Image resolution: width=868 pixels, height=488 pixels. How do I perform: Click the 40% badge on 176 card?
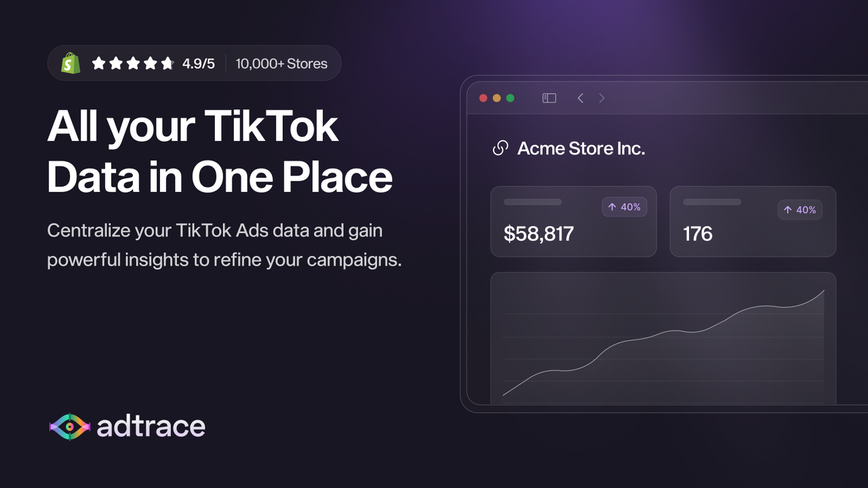(800, 210)
